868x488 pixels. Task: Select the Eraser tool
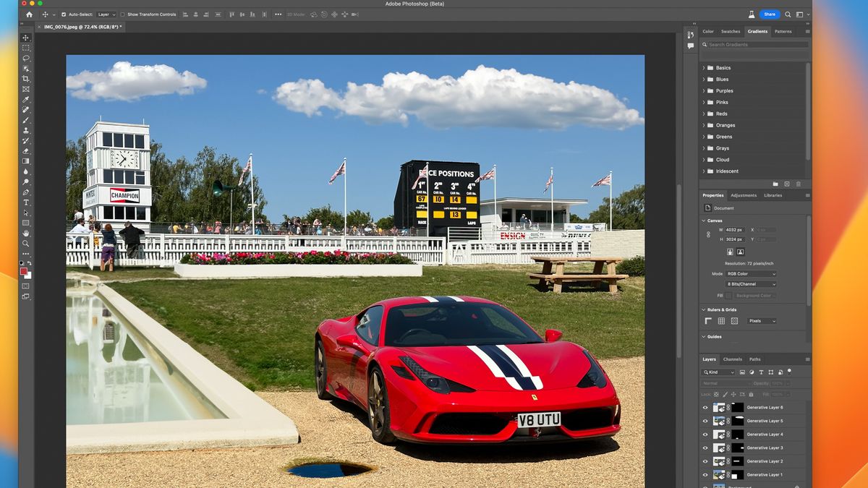click(x=26, y=151)
